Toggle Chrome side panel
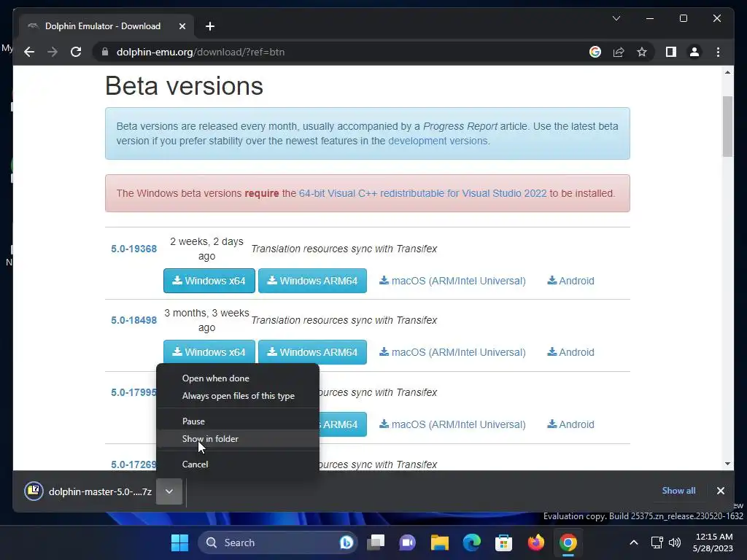 [x=671, y=52]
